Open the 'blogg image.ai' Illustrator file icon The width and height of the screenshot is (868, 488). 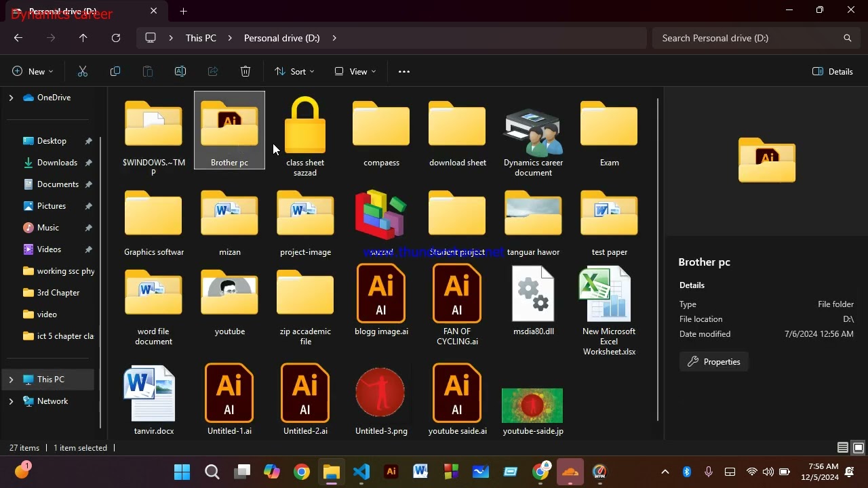[381, 293]
